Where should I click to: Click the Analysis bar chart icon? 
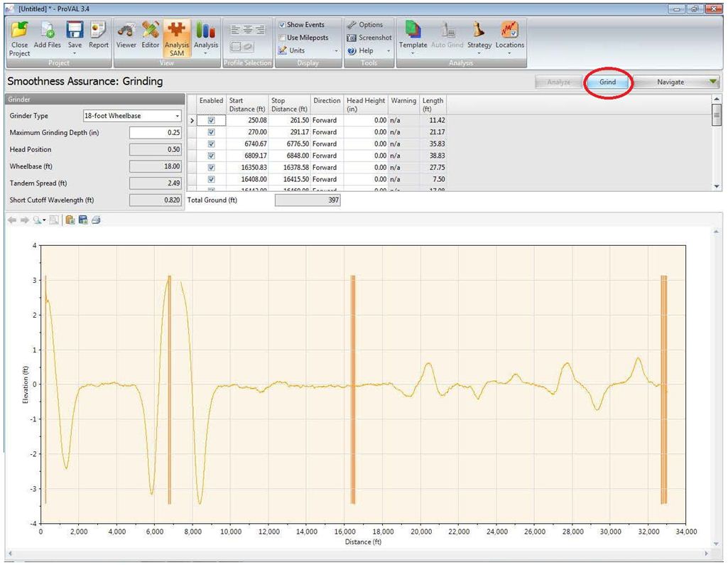[x=206, y=30]
